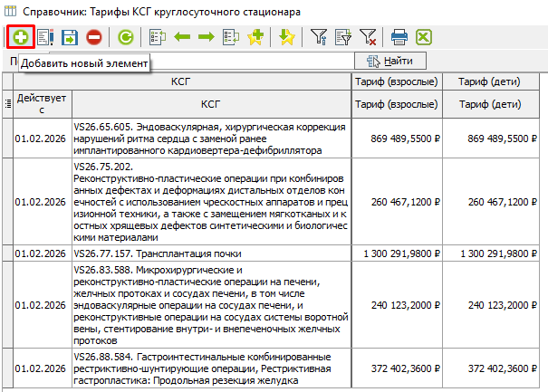Click the green left arrow icon
Screen dimensions: 548x392
click(x=182, y=37)
